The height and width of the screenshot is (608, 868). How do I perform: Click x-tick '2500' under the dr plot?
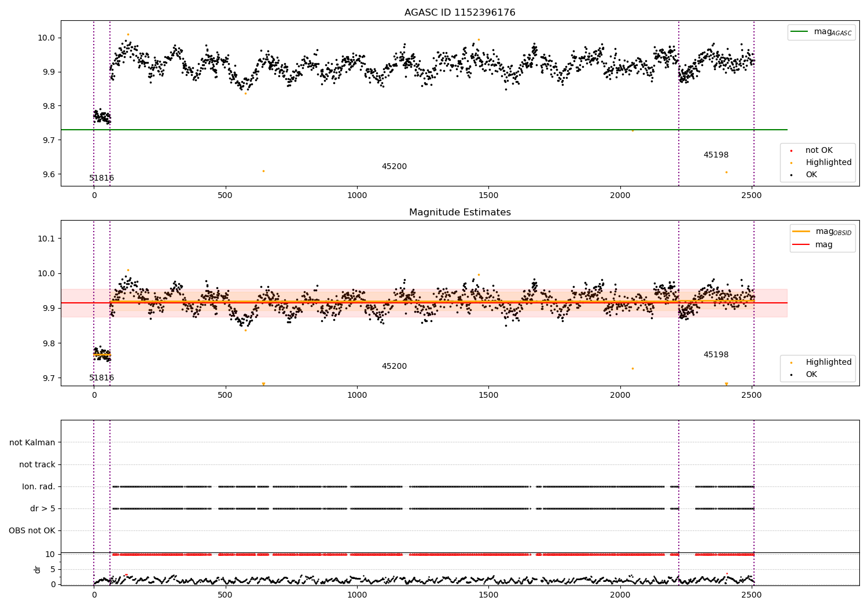coord(752,595)
